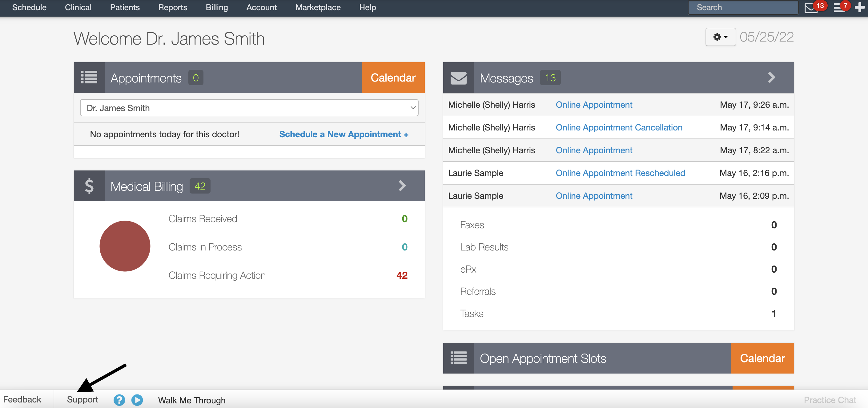Click the Referrals row
This screenshot has height=408, width=868.
click(618, 291)
